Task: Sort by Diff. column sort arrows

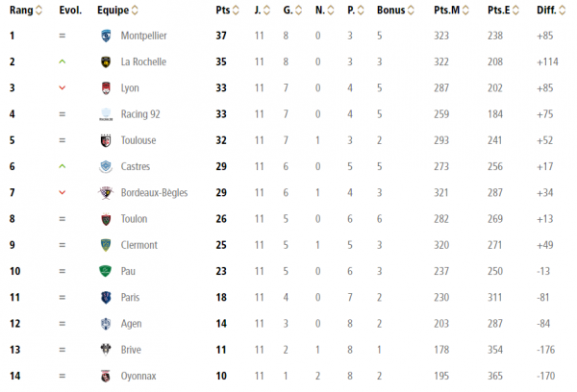Action: [x=562, y=11]
